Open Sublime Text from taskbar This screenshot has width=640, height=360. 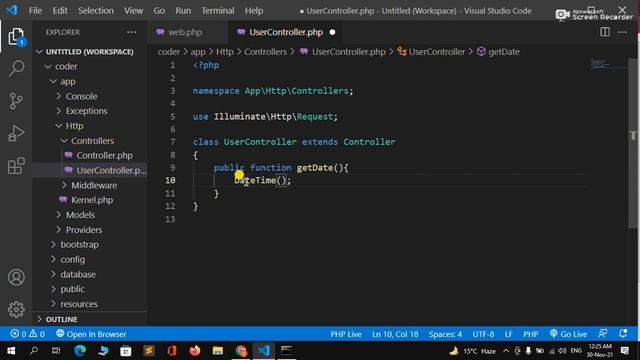[x=149, y=351]
